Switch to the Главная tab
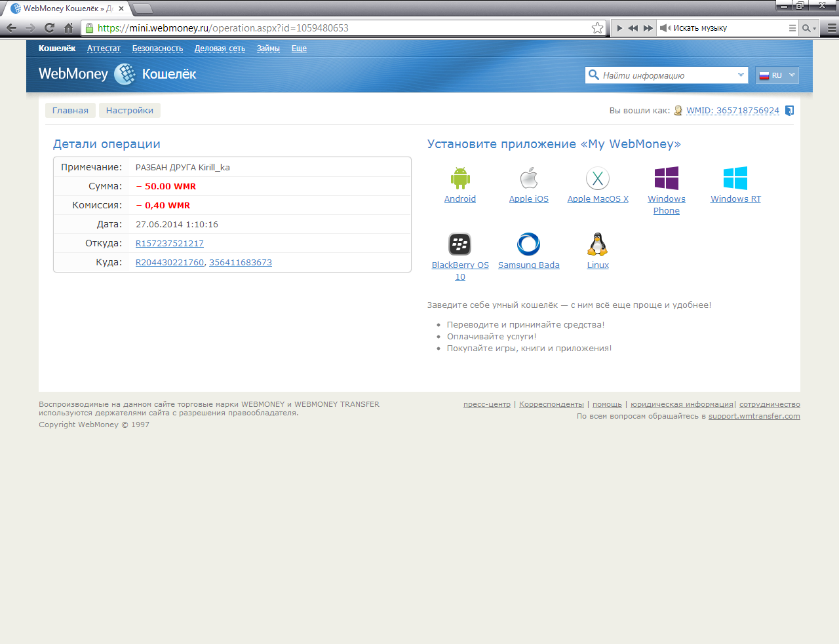The height and width of the screenshot is (644, 839). click(x=70, y=110)
